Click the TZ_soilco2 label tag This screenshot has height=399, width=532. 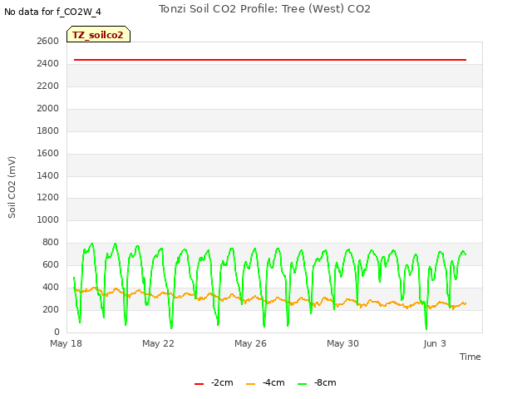98,34
